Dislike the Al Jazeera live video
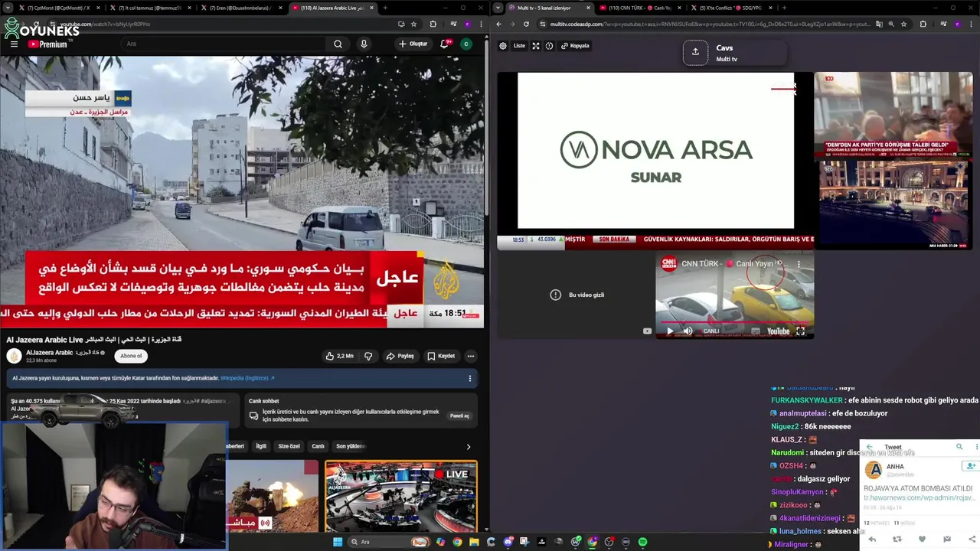 coord(368,356)
